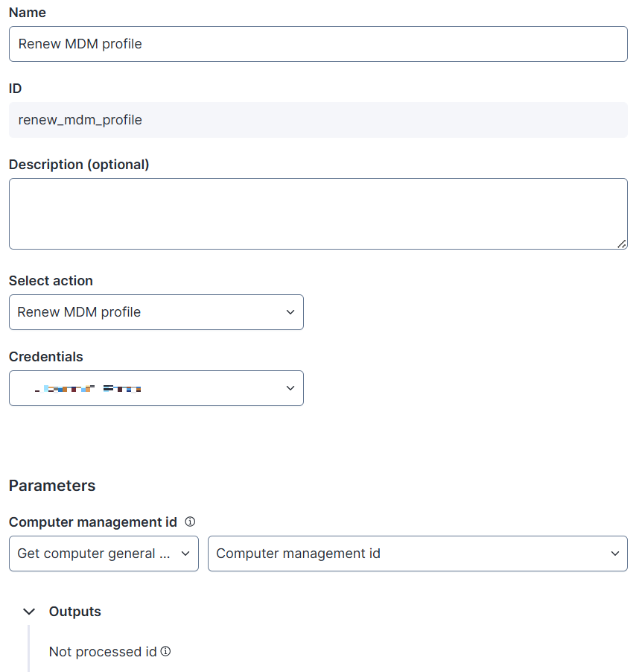This screenshot has height=672, width=642.
Task: Open the Select action dropdown
Action: pyautogui.click(x=156, y=312)
